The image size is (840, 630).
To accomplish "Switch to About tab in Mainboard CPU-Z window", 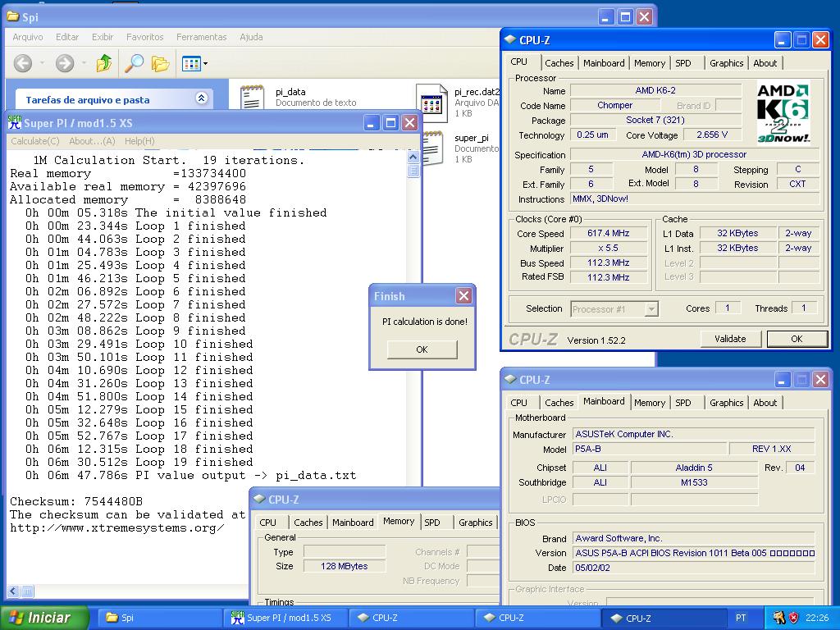I will pyautogui.click(x=765, y=402).
